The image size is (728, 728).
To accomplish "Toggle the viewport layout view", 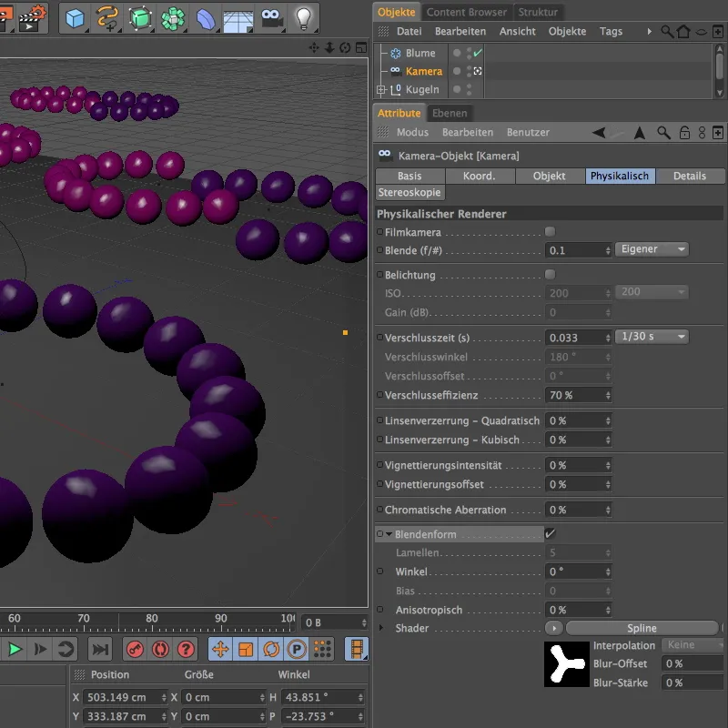I will coord(360,47).
